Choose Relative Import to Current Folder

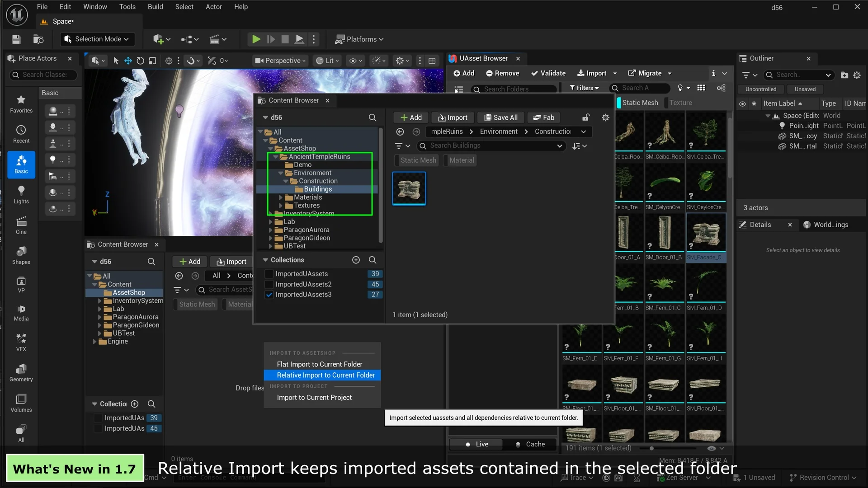(325, 375)
